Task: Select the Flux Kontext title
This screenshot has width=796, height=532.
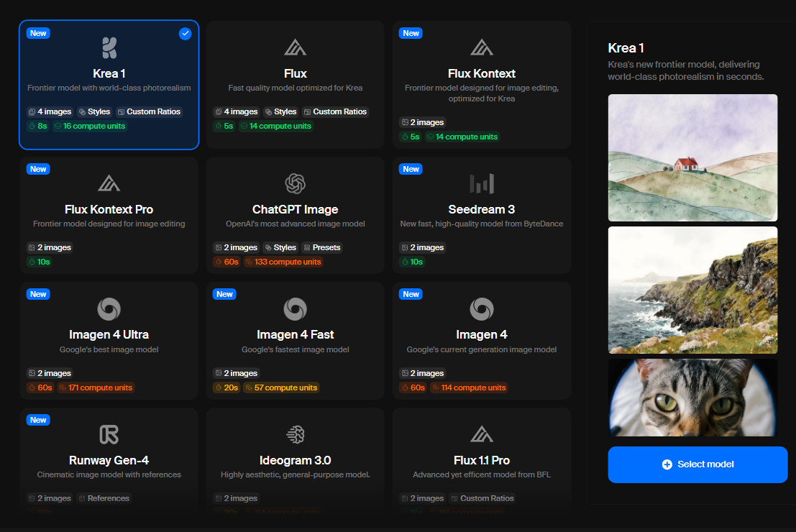Action: click(482, 73)
